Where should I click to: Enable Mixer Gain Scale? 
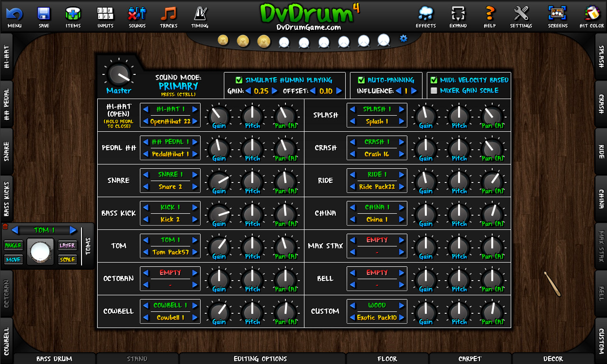tap(434, 90)
